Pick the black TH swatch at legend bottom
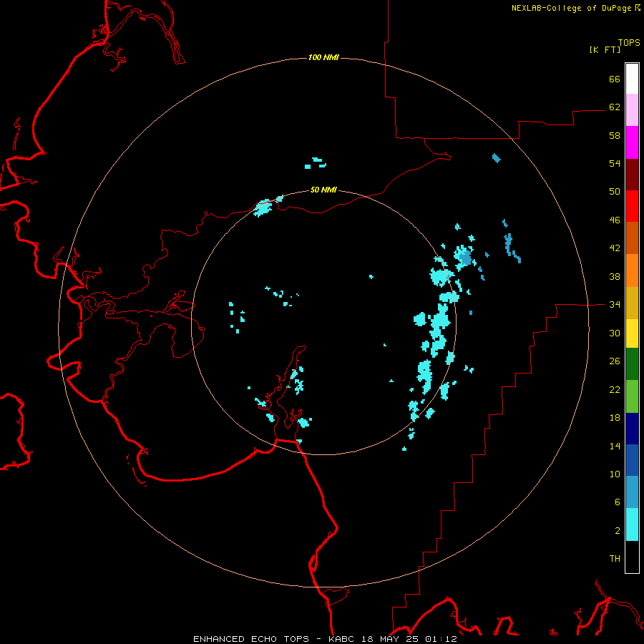644x644 pixels. (632, 557)
